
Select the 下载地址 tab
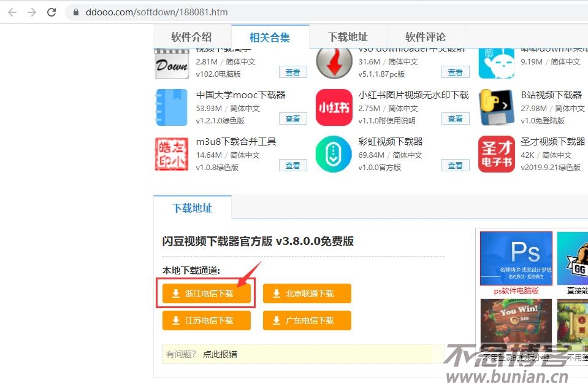347,37
